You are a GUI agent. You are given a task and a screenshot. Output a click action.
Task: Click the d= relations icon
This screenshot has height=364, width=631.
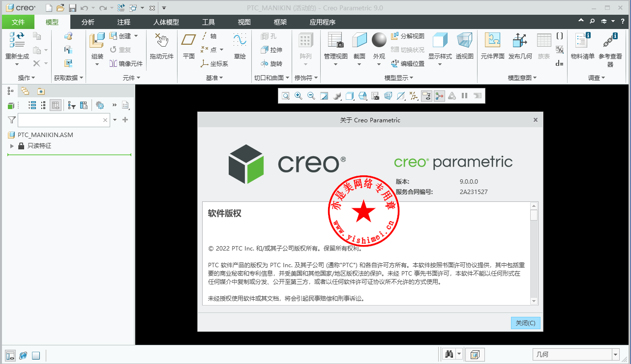point(560,63)
